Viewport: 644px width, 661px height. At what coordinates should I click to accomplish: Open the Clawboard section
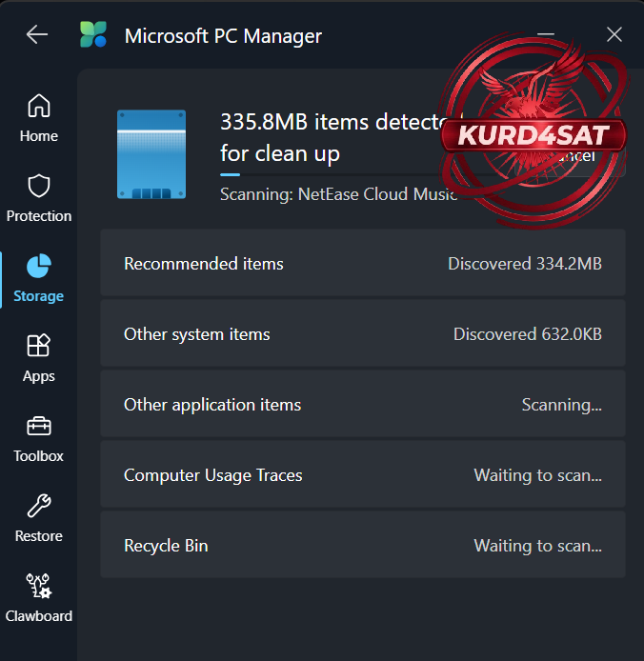(39, 597)
